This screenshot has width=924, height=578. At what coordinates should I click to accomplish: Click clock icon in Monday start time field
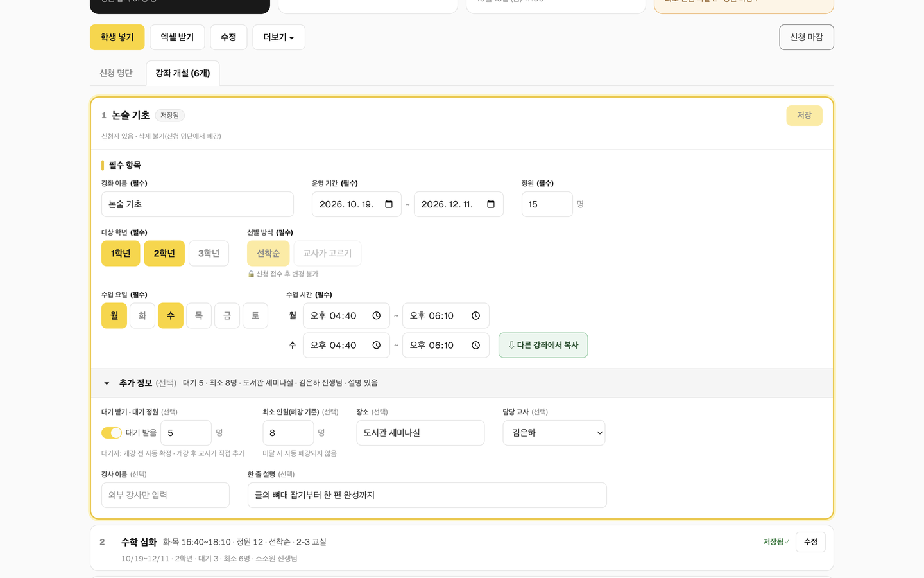[x=377, y=316]
